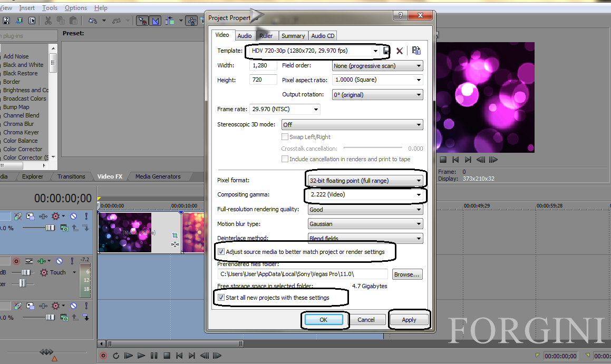This screenshot has width=611, height=364.
Task: Open Track Motion for the video track
Action: 30,216
